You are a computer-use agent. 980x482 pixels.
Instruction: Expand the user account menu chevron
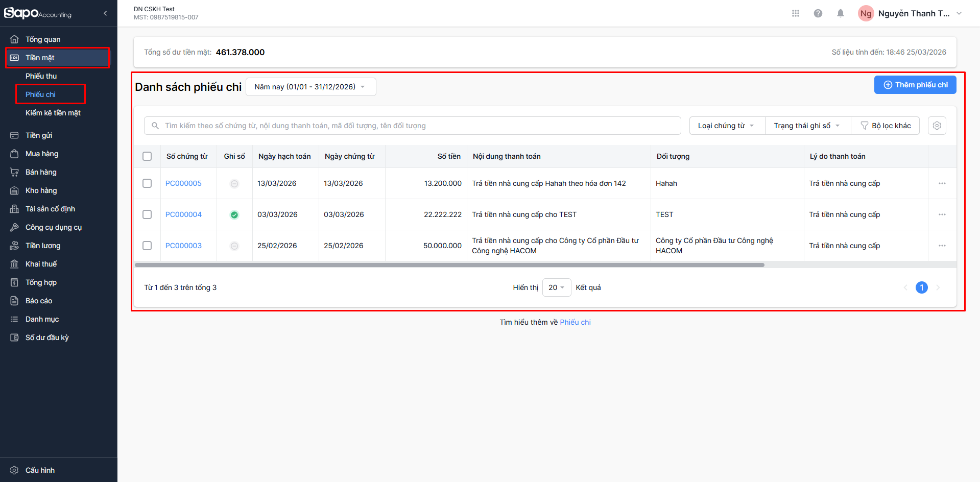click(959, 13)
